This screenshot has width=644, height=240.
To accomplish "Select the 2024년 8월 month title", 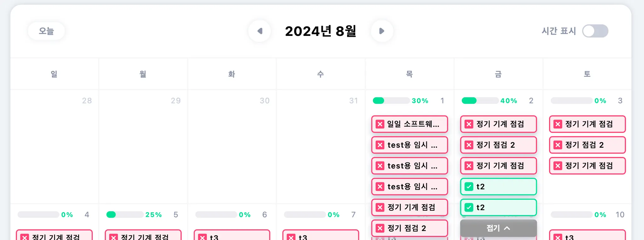I will [x=320, y=31].
